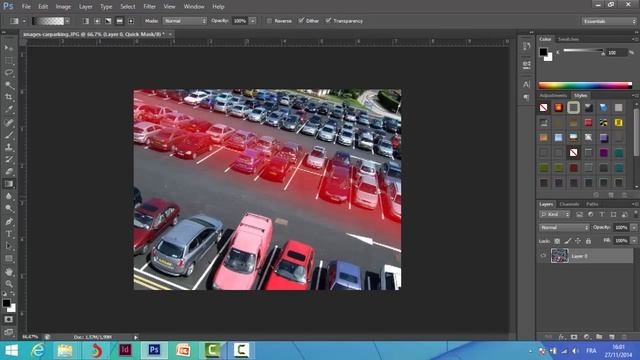Select the Lasso tool
Viewport: 640px width, 360px height.
point(9,73)
